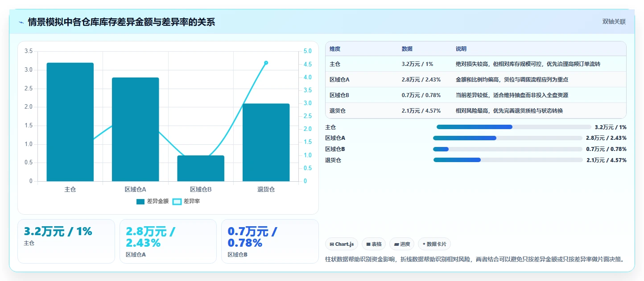Click the 退货仓 bar in the chart
Image resolution: width=644 pixels, height=281 pixels.
point(266,143)
